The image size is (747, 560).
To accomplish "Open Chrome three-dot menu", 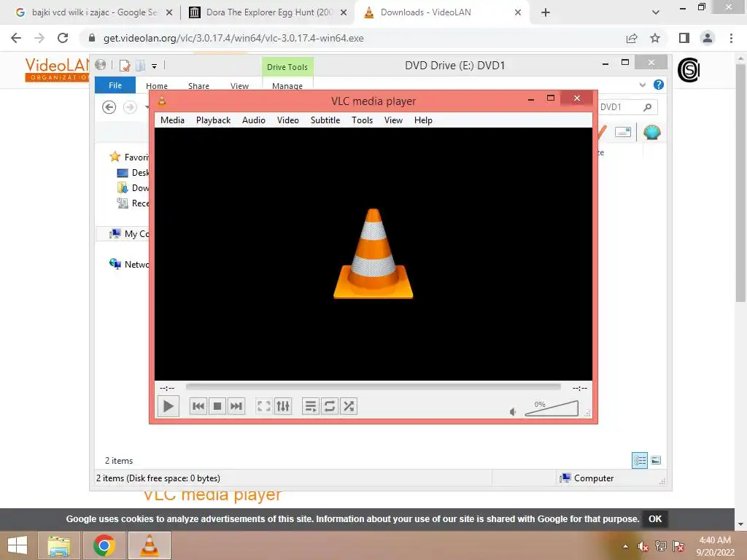I will point(731,38).
